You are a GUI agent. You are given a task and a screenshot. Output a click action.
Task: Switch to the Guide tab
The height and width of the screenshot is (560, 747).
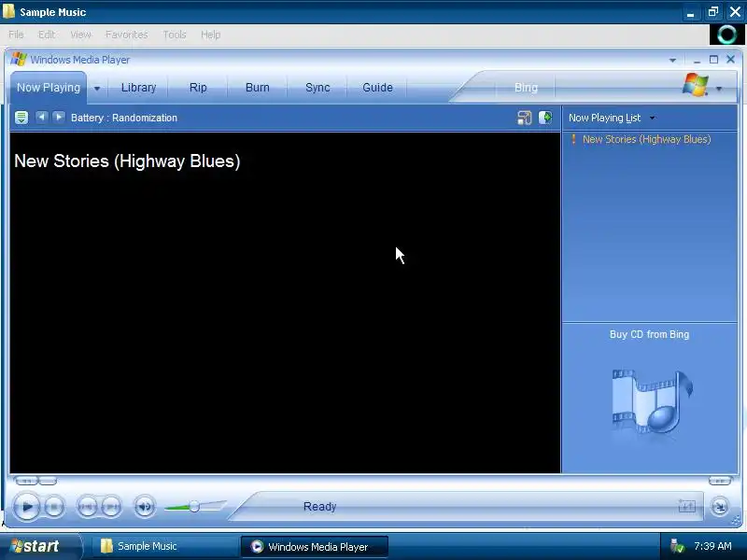(377, 88)
